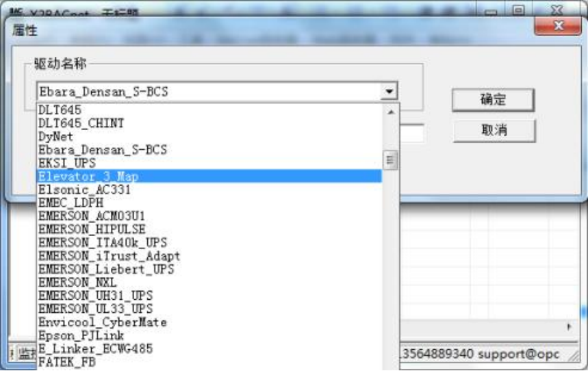Select E_Linker_ECWG485 entry
Screen dimensions: 588x371
tap(209, 348)
